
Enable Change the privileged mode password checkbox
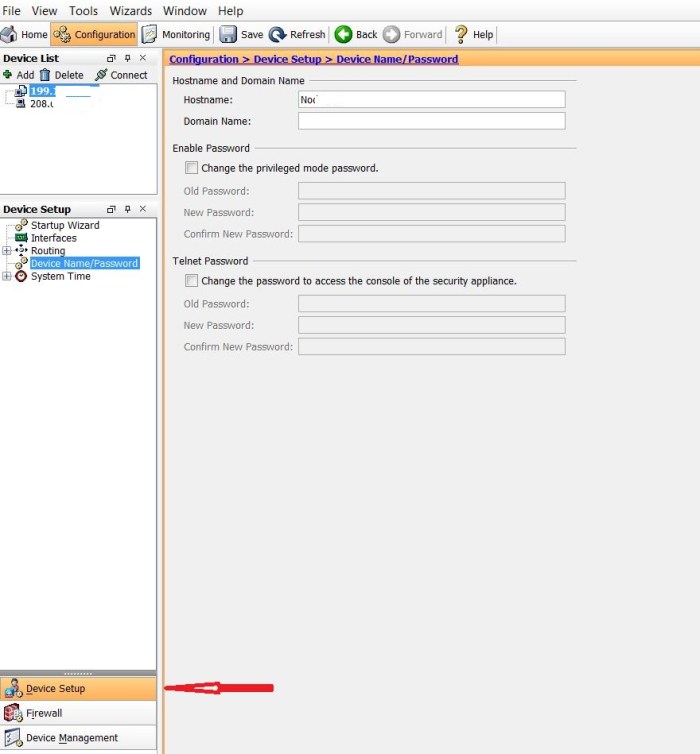pos(192,168)
